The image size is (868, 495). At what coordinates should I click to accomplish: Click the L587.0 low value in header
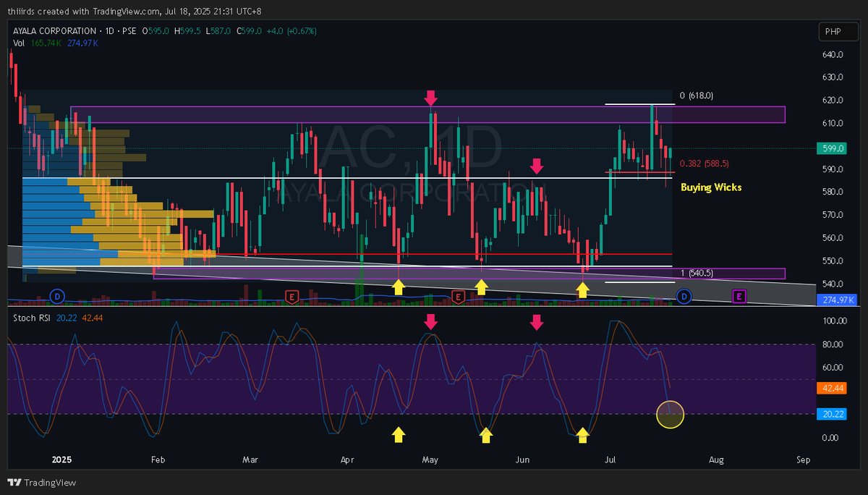(x=218, y=31)
